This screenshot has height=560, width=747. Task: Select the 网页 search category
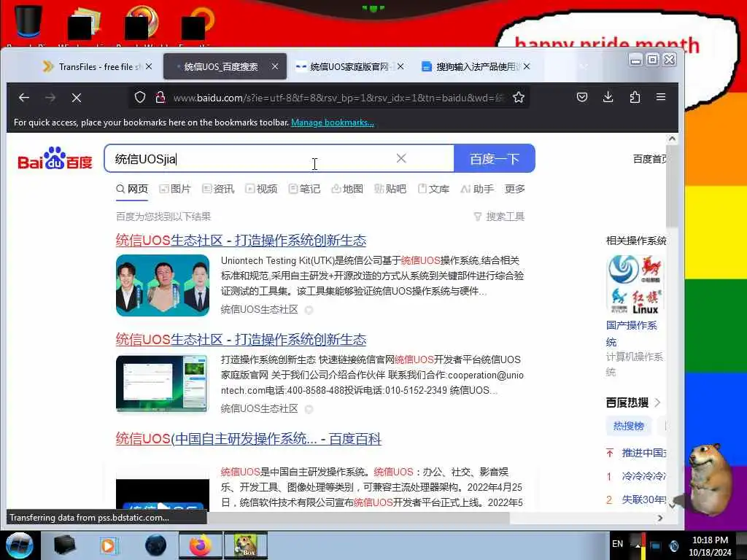point(132,189)
